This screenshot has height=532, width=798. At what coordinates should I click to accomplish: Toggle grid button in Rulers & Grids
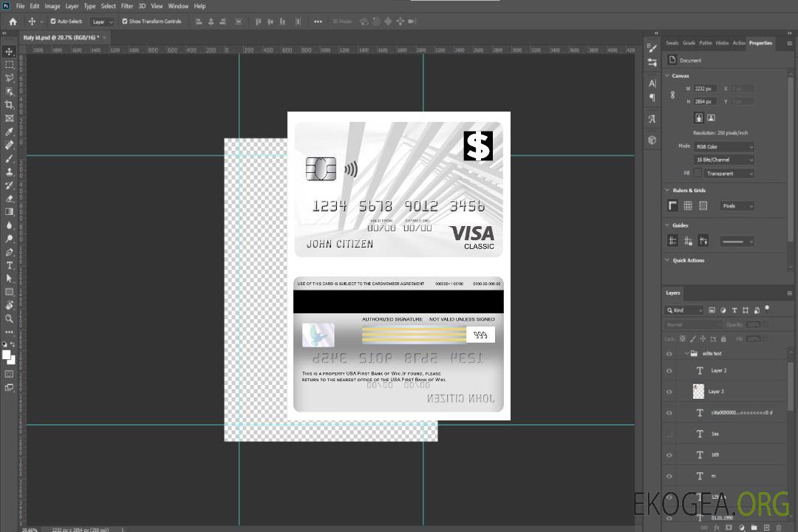(688, 205)
